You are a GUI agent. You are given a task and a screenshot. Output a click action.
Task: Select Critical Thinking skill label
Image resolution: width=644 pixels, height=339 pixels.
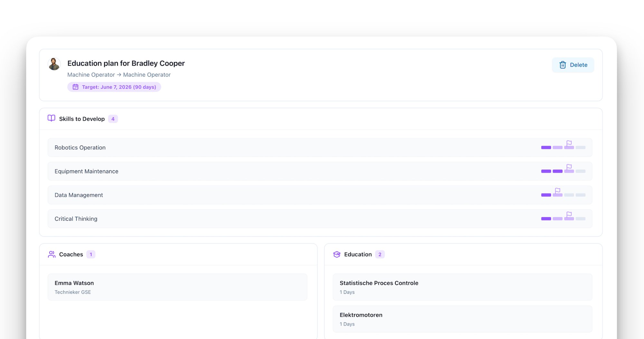(x=76, y=219)
